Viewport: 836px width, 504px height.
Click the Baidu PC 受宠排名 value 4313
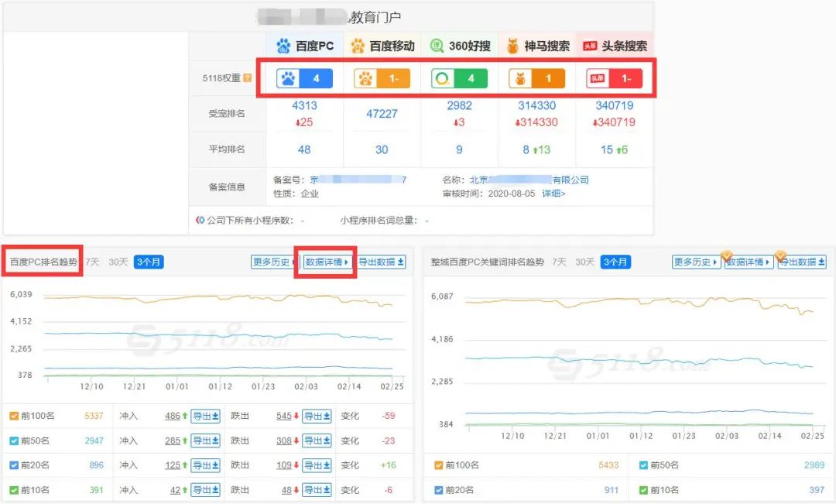click(x=304, y=105)
